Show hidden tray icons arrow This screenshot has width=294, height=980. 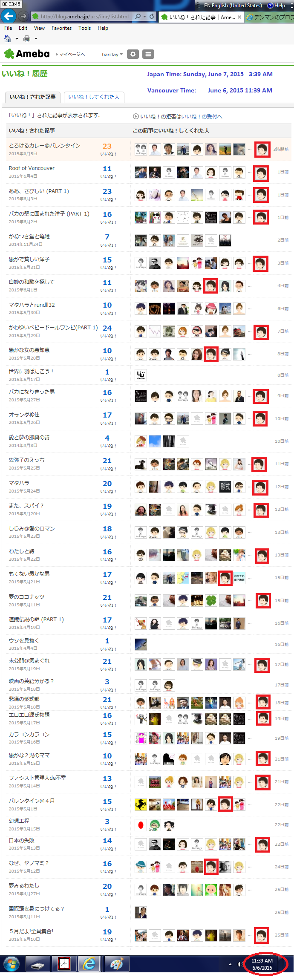click(x=230, y=964)
